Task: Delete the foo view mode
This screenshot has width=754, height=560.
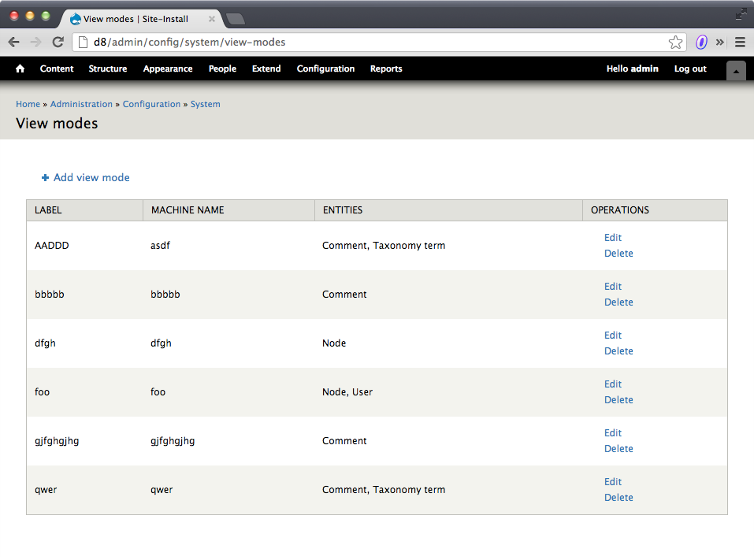Action: coord(618,400)
